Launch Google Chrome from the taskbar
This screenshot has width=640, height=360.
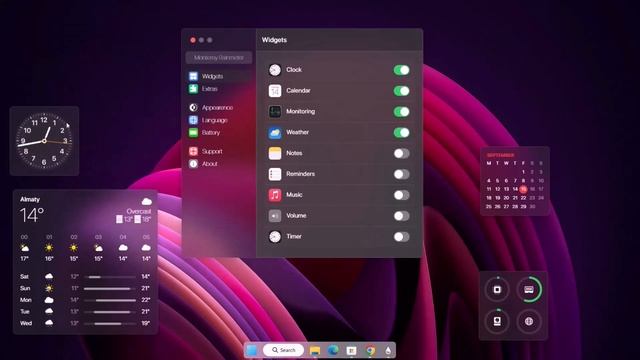pyautogui.click(x=370, y=350)
